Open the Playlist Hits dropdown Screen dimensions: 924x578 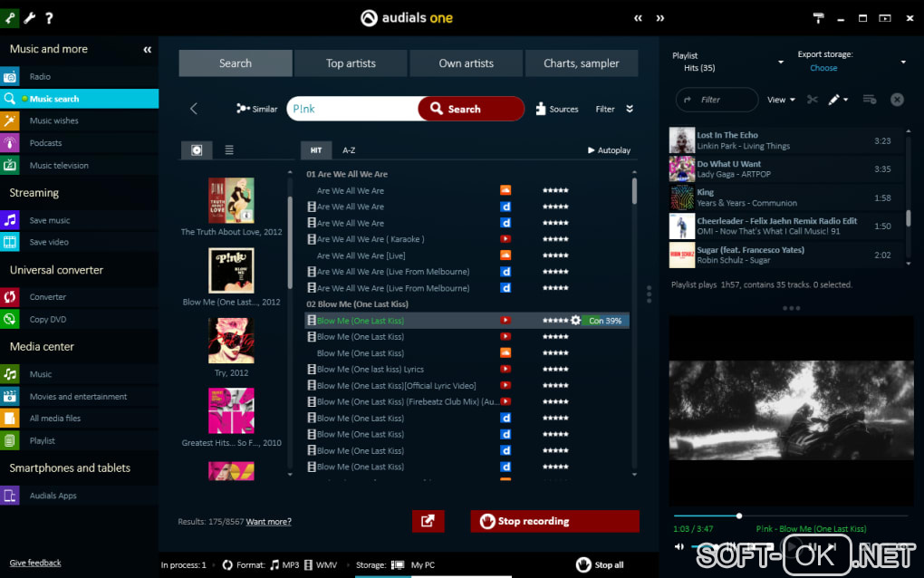coord(781,62)
